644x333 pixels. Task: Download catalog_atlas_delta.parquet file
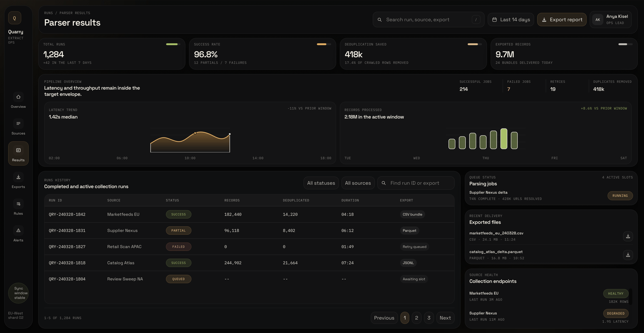click(628, 255)
